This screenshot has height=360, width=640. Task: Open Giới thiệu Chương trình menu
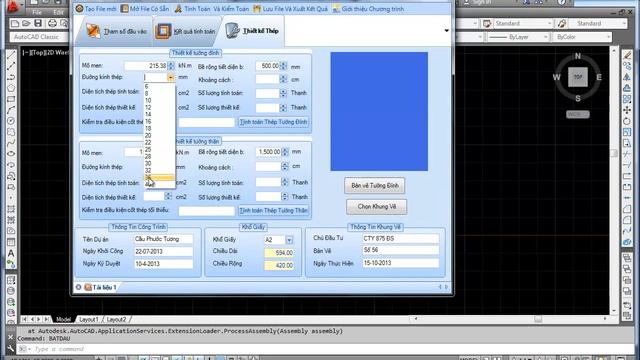click(368, 9)
